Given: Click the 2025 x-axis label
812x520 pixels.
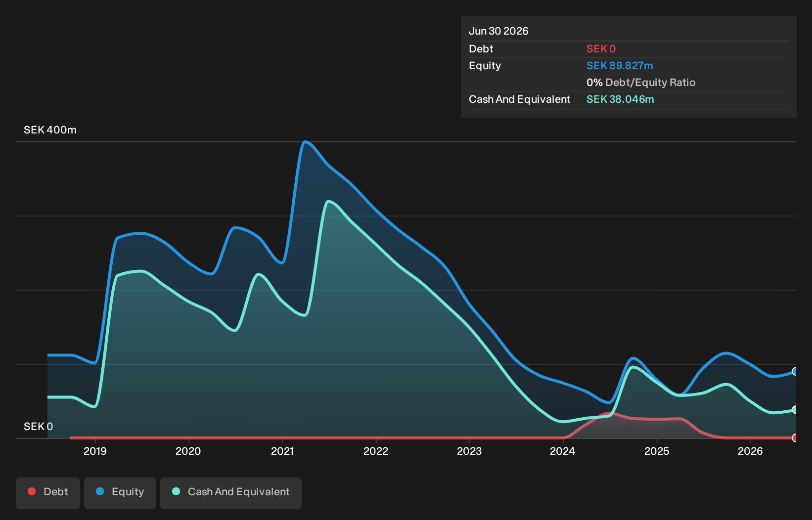Looking at the screenshot, I should pos(657,451).
